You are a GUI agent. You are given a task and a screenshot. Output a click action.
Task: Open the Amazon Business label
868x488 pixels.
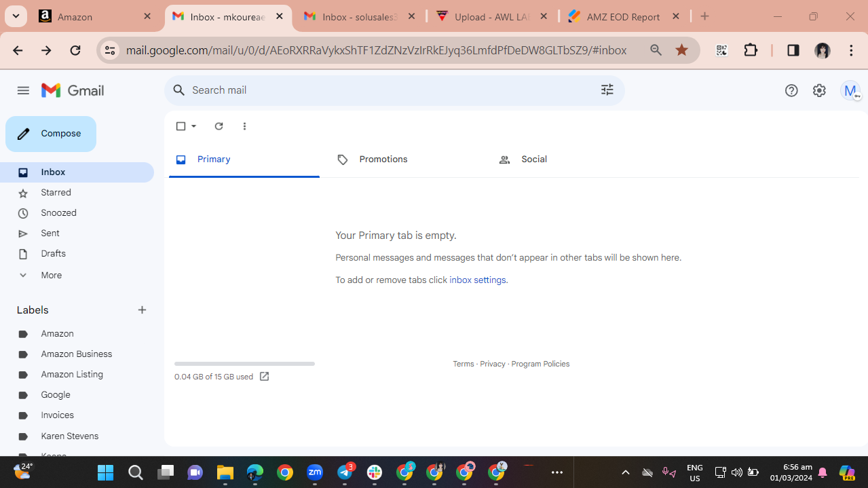(x=77, y=354)
